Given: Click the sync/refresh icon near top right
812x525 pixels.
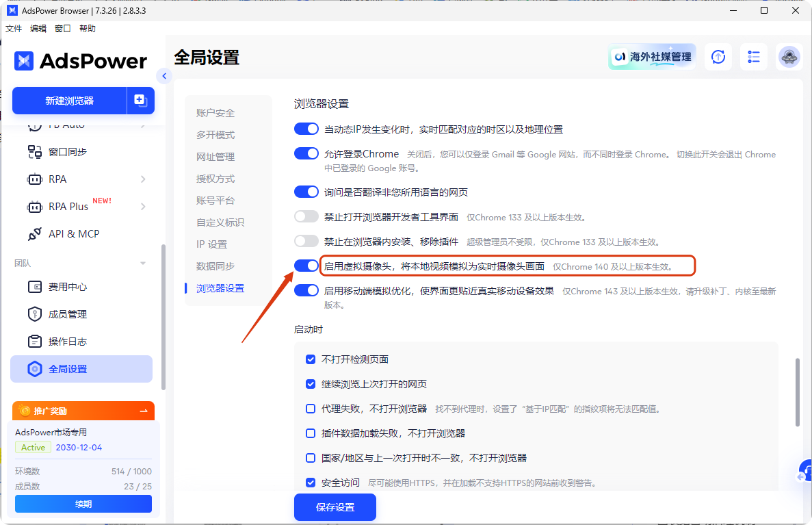Looking at the screenshot, I should [x=718, y=57].
